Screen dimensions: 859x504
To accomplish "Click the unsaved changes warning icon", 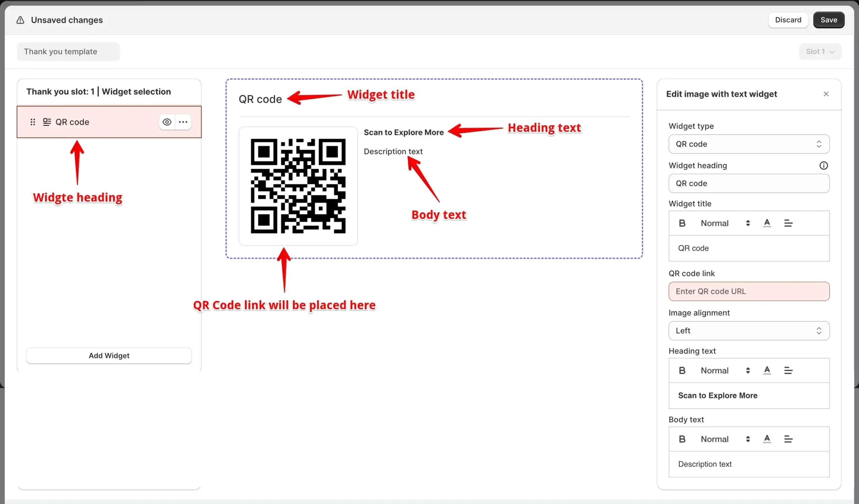I will pos(20,20).
